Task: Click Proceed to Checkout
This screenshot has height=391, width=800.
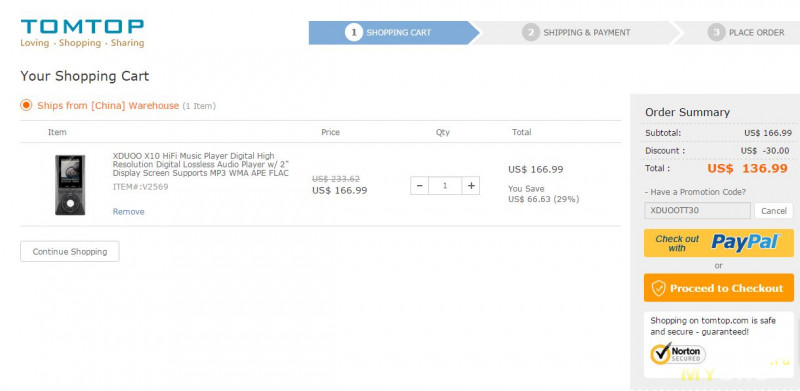Action: [719, 288]
